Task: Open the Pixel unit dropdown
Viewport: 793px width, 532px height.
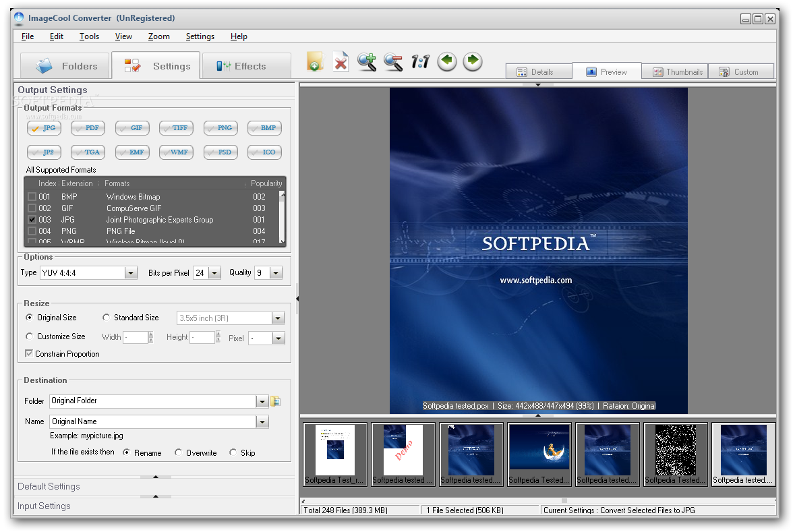Action: pos(278,338)
